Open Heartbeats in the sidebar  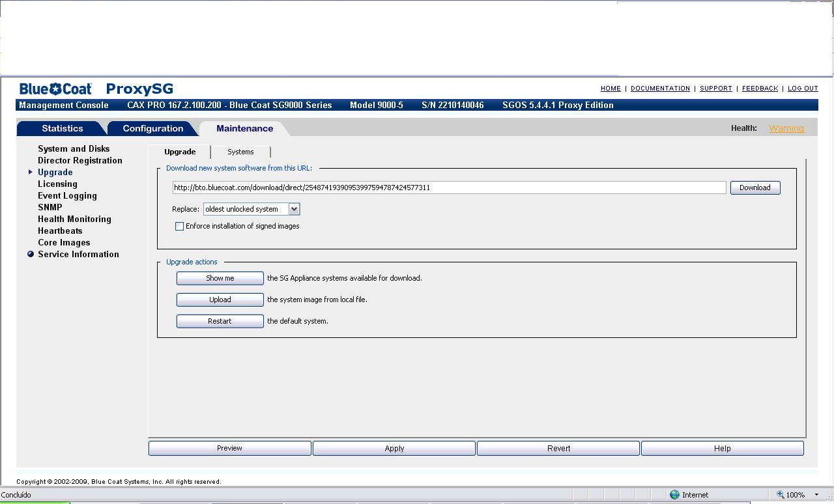[x=60, y=231]
